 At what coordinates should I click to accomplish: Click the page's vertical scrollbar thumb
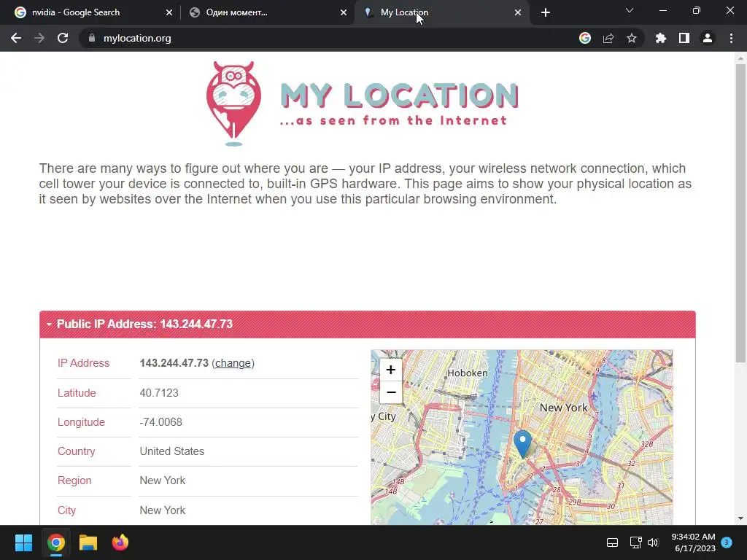coord(740,214)
